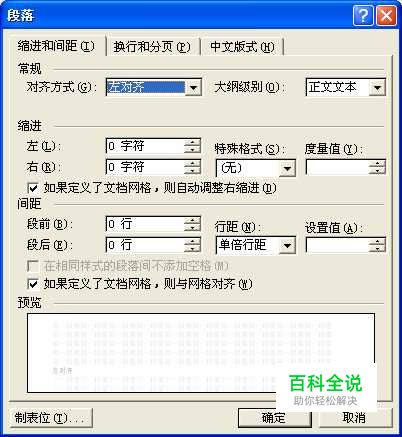This screenshot has height=437, width=402.
Task: Increase 设置值 with up arrow
Action: coord(377,242)
